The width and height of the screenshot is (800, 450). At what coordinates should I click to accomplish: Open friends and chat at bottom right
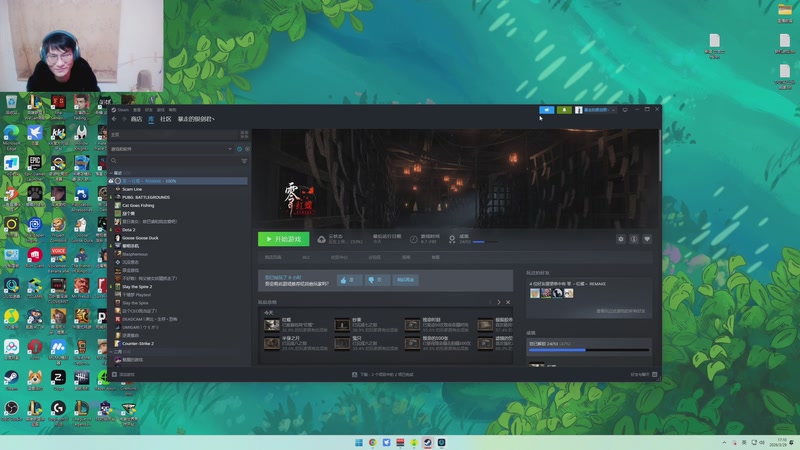[644, 374]
